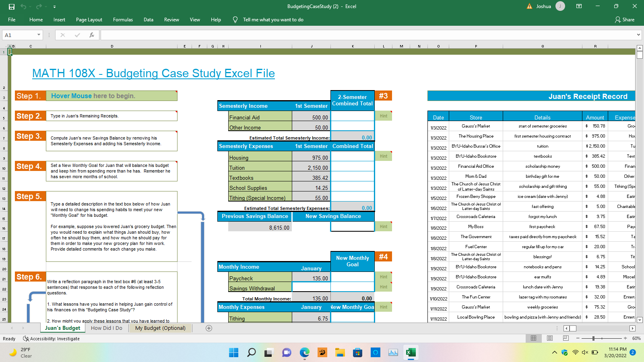The width and height of the screenshot is (644, 362).
Task: Open the How Did I Do sheet tab
Action: click(x=107, y=328)
